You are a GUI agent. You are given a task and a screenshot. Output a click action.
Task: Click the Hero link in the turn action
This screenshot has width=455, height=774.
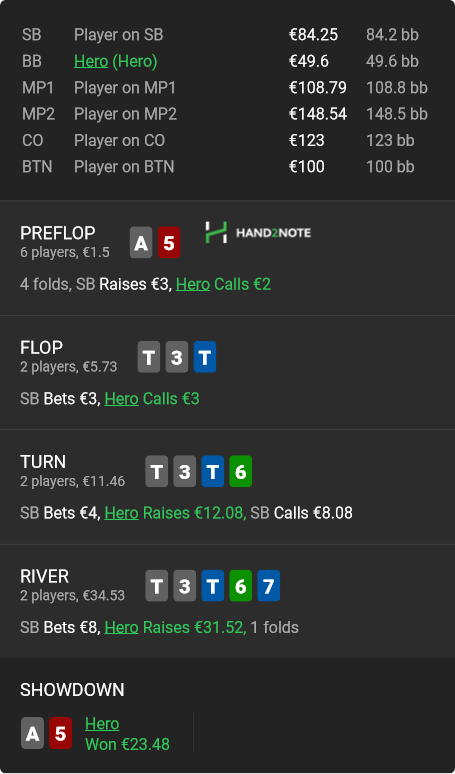(121, 513)
